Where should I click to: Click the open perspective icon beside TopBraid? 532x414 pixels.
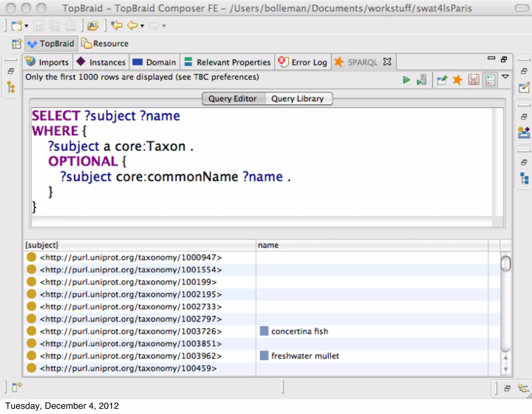pyautogui.click(x=17, y=44)
